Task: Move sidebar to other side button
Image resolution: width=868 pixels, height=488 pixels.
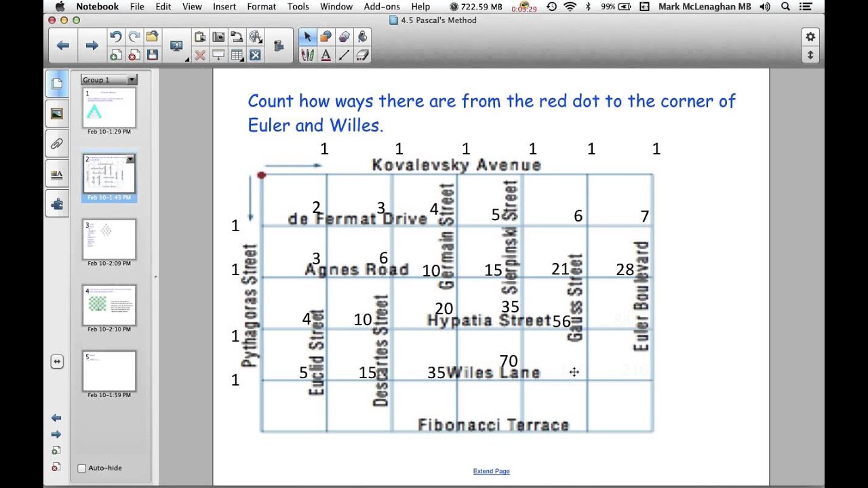Action: [x=57, y=362]
